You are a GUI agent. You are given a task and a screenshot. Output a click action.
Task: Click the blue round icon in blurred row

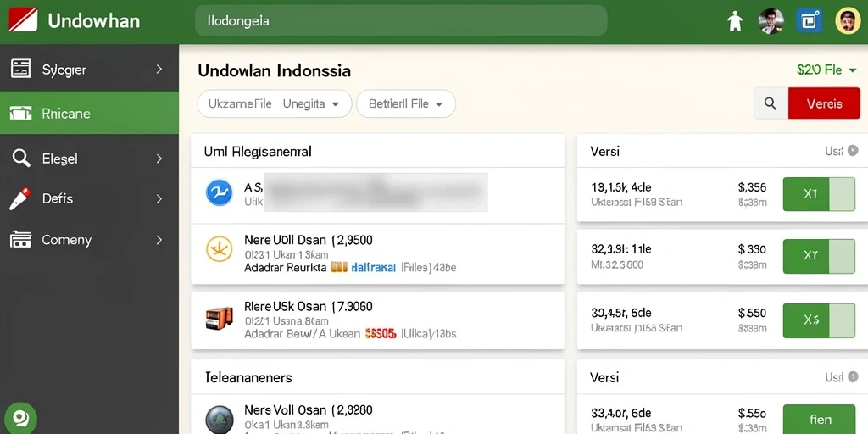220,192
